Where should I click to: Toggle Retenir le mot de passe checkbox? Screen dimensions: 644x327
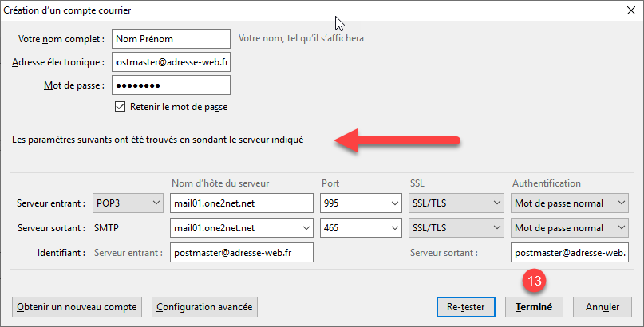tap(120, 107)
